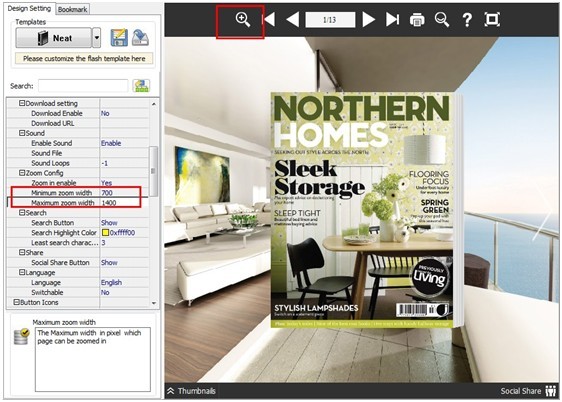The width and height of the screenshot is (562, 402).
Task: Go to the next page
Action: [368, 19]
